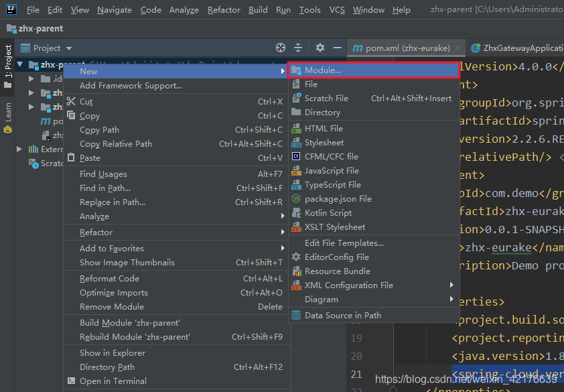
Task: Select Find in Path...
Action: (176, 188)
